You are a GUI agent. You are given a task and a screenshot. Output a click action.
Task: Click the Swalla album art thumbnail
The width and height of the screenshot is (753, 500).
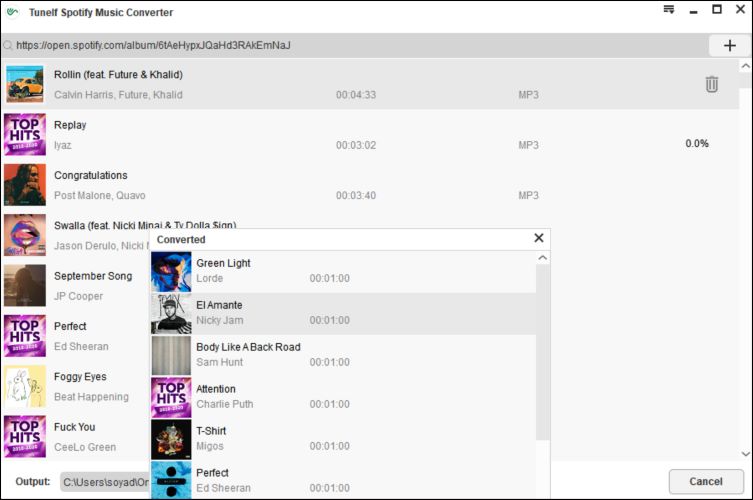click(x=25, y=235)
